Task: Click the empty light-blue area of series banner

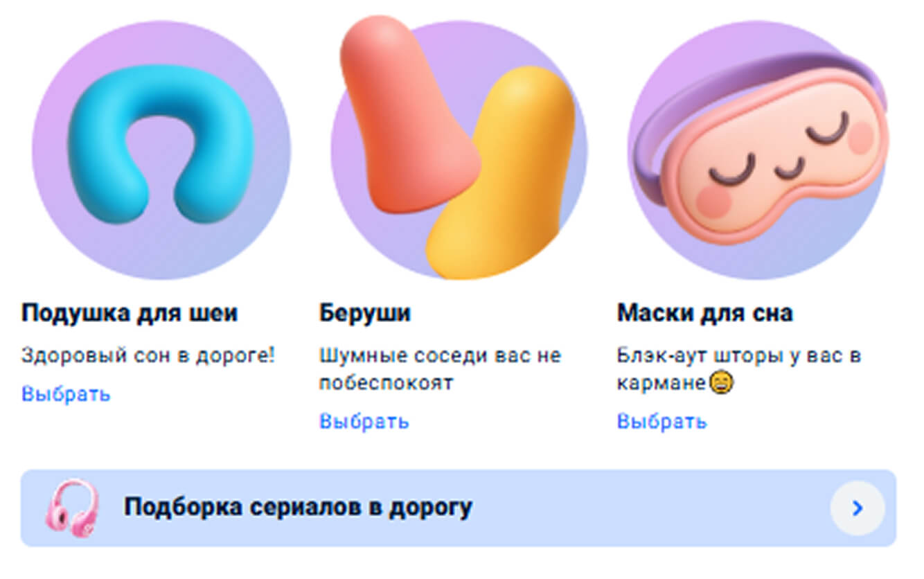Action: [651, 508]
